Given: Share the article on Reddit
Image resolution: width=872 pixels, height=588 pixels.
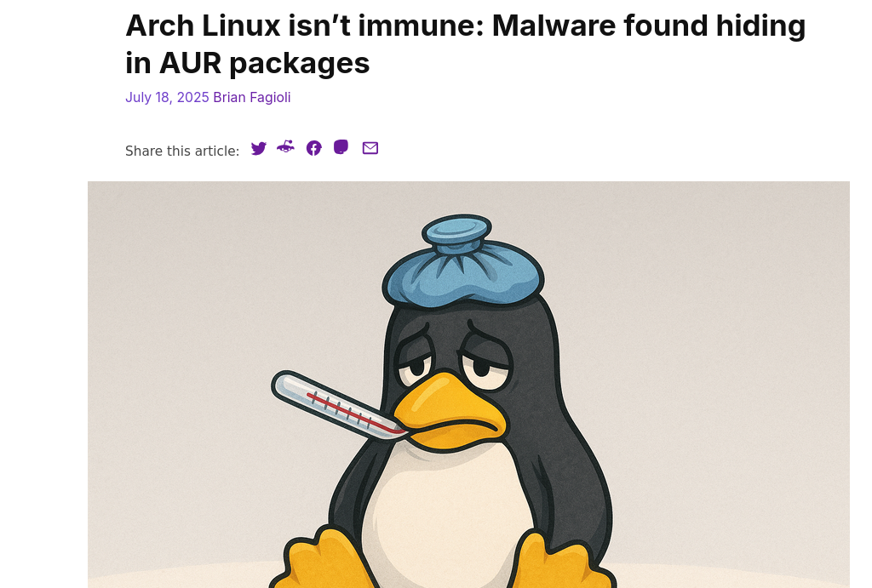Looking at the screenshot, I should tap(286, 147).
